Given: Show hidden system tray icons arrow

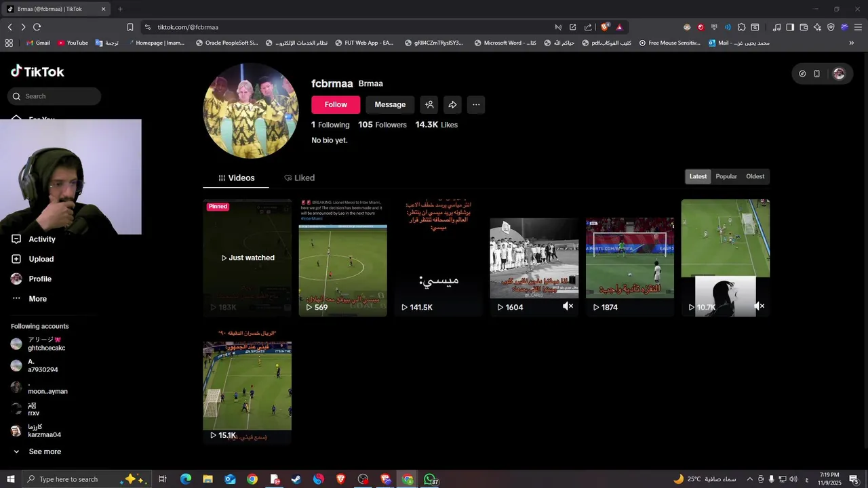Looking at the screenshot, I should pyautogui.click(x=749, y=479).
